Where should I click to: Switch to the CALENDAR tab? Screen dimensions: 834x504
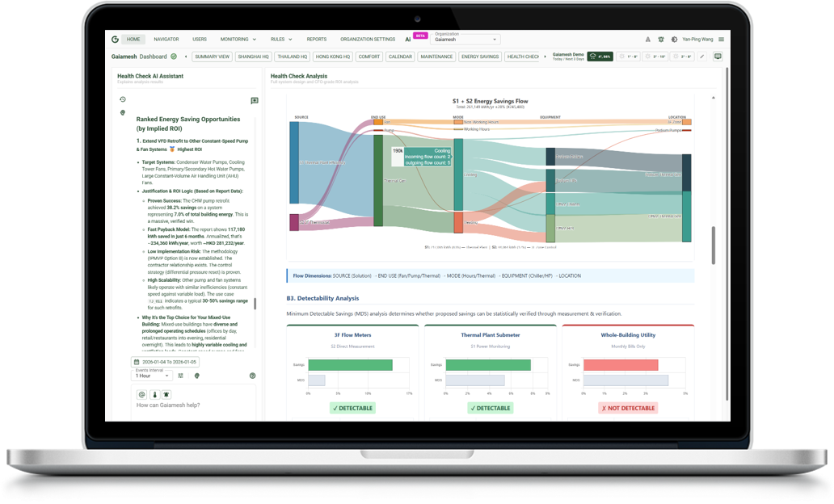[x=400, y=57]
